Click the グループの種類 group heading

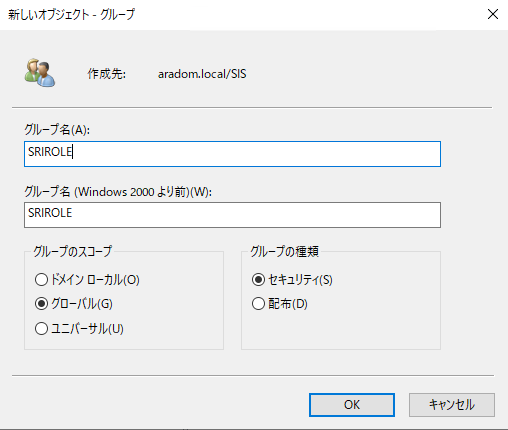coord(285,251)
